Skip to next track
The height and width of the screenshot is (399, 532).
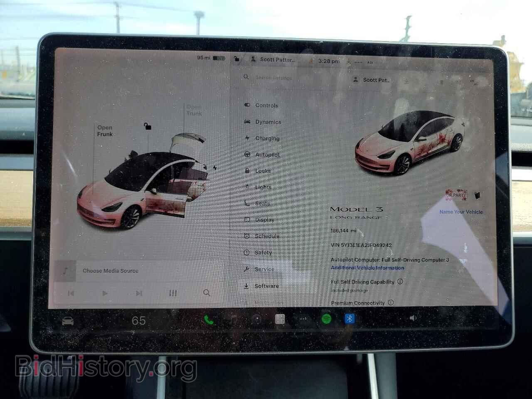(139, 293)
